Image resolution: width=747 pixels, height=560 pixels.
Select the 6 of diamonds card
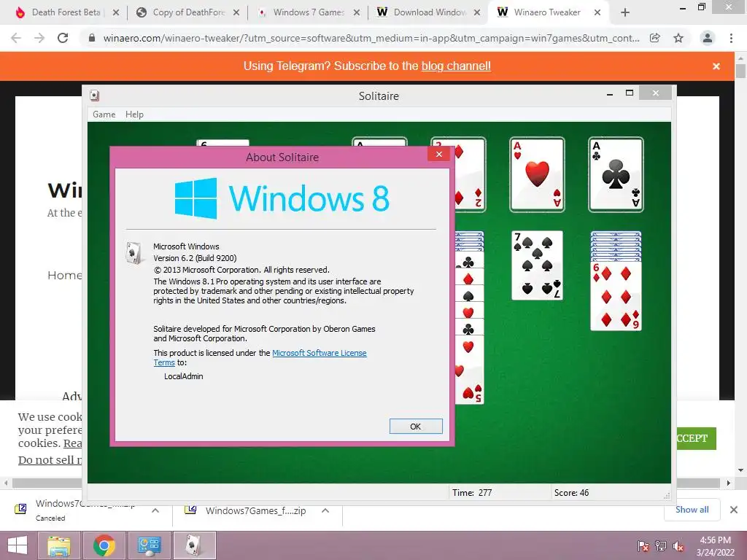click(x=616, y=296)
